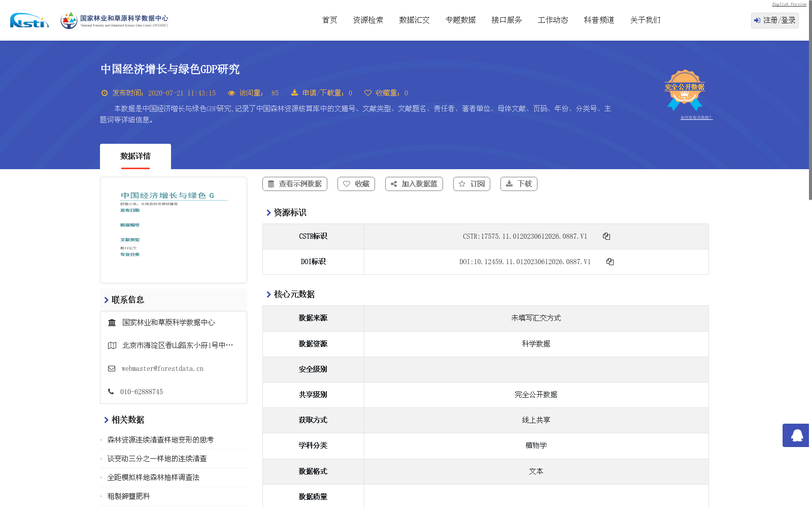812x508 pixels.
Task: Click the 下载 button
Action: tap(519, 184)
